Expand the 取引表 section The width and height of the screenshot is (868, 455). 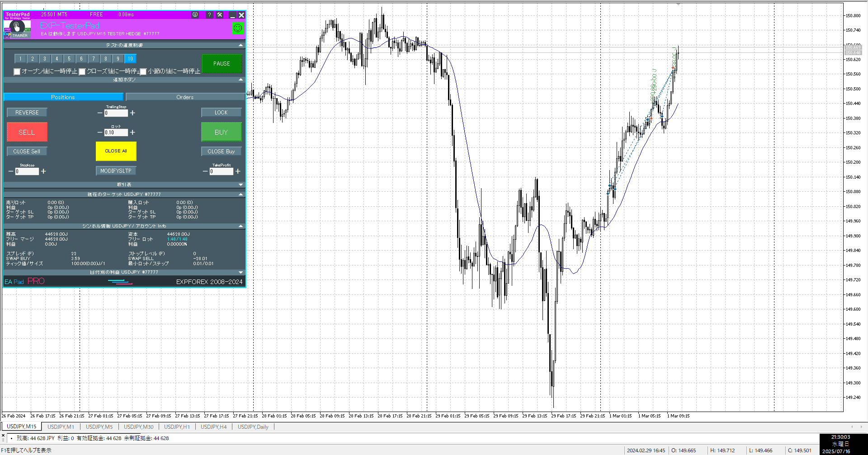(x=241, y=185)
